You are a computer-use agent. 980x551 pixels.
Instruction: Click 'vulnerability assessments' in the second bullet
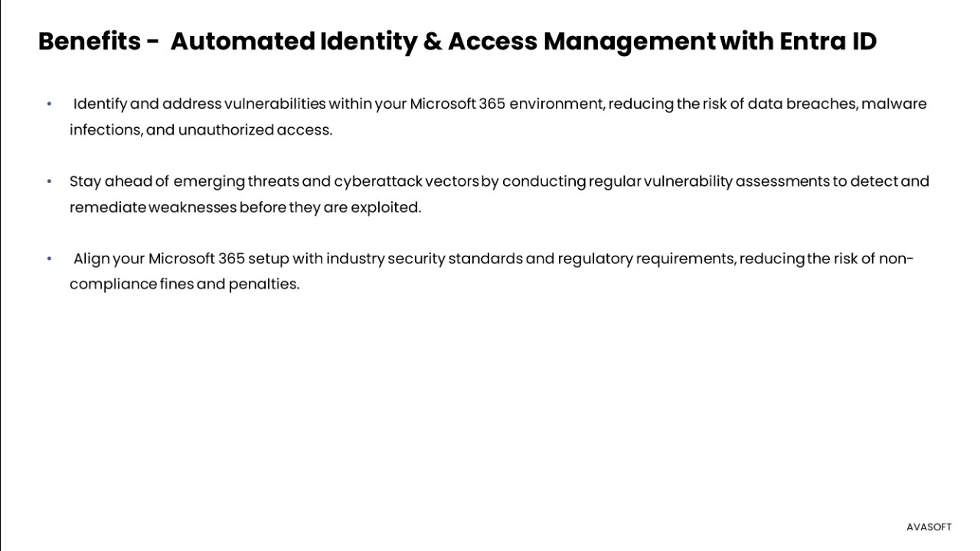click(x=737, y=181)
